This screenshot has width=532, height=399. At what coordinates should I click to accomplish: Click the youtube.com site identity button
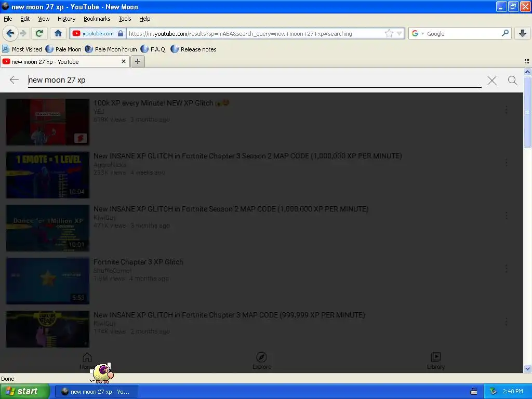point(98,33)
